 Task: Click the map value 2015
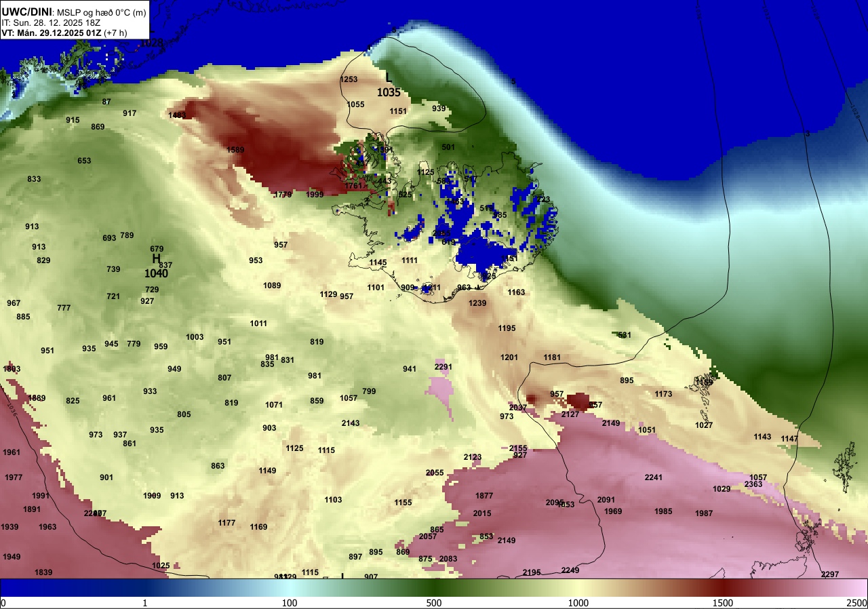482,513
